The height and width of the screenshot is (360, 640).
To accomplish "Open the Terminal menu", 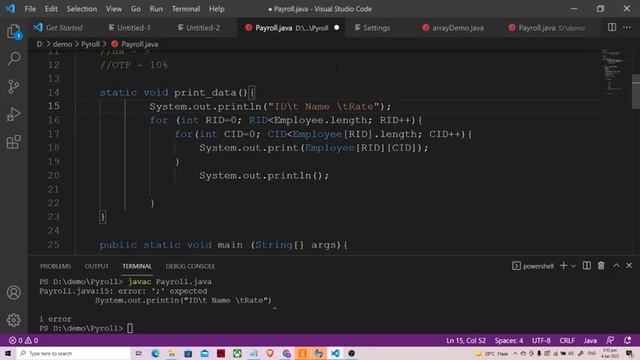I will [186, 9].
